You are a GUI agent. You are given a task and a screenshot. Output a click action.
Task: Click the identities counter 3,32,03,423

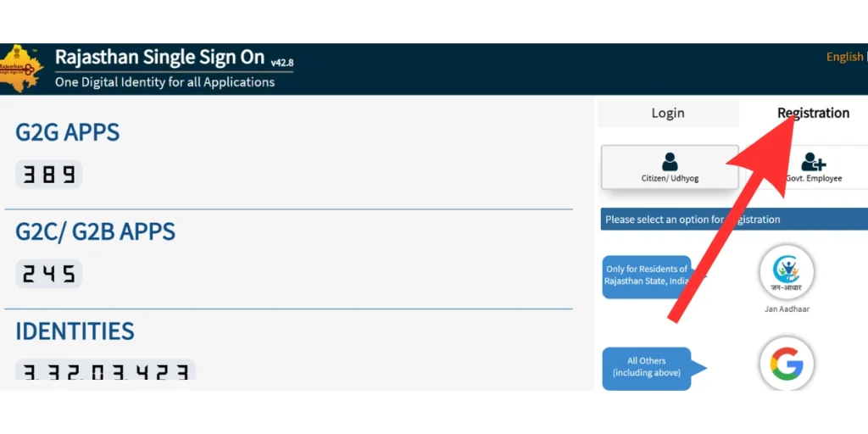(x=105, y=370)
